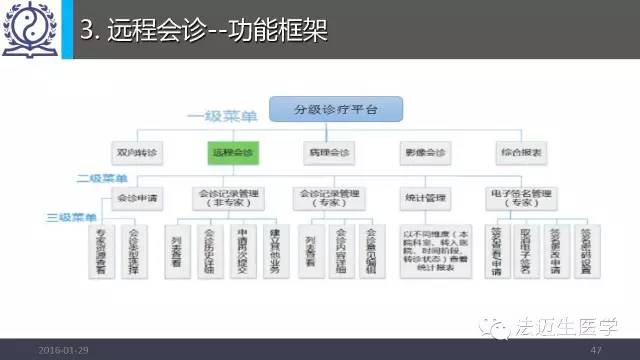The image size is (640, 360).
Task: Click the green 远程会诊 box
Action: click(233, 153)
